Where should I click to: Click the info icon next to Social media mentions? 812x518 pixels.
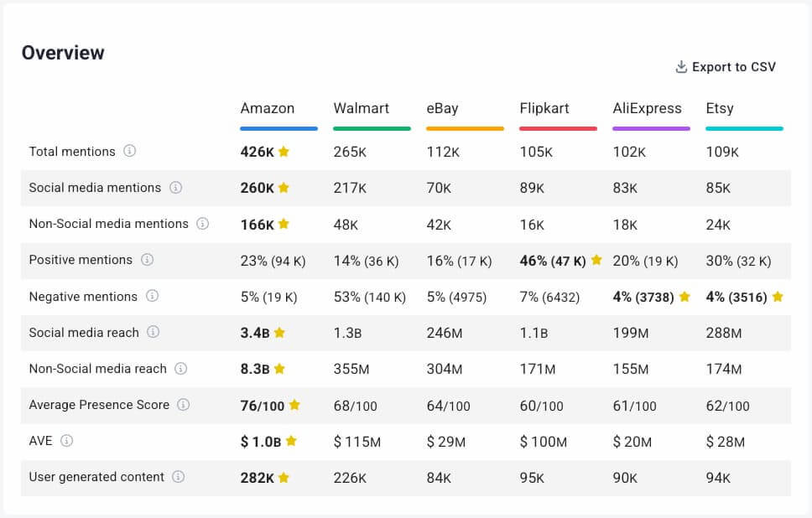pyautogui.click(x=175, y=188)
